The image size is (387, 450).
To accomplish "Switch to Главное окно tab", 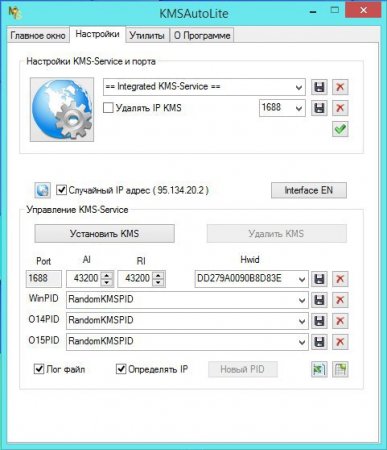I will coord(38,35).
